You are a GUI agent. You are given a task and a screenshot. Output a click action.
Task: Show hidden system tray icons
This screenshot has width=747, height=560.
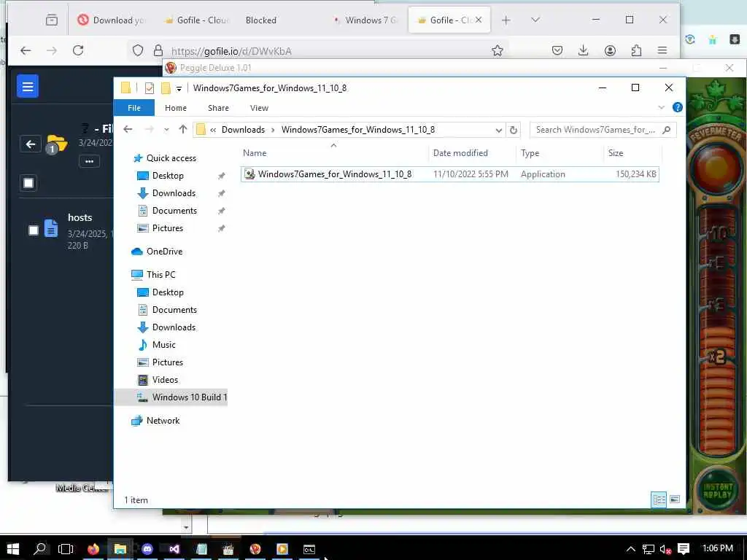(x=630, y=549)
